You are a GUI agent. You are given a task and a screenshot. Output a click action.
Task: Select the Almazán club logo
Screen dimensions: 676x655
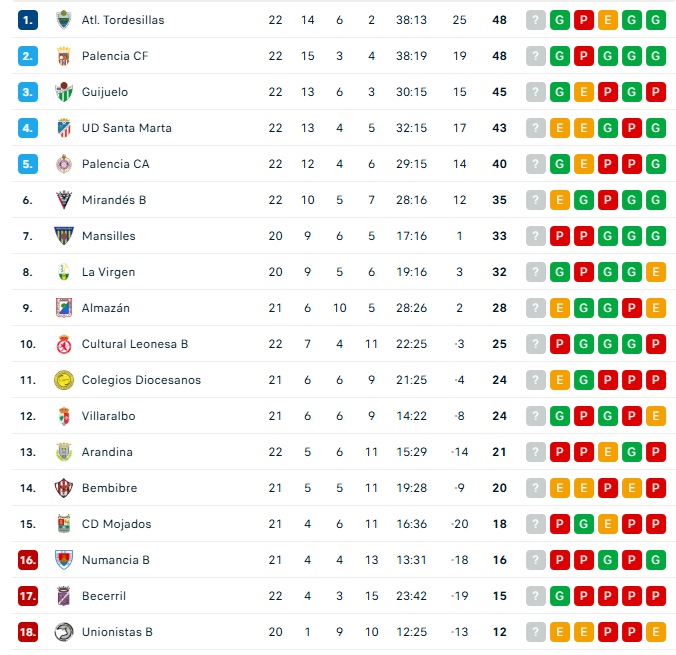[64, 308]
